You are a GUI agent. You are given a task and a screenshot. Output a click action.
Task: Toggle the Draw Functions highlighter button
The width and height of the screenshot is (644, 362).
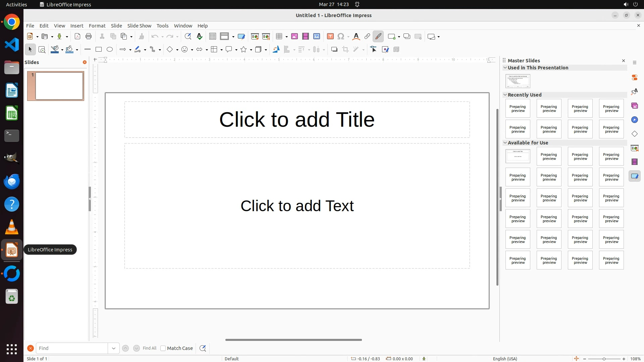(x=378, y=37)
